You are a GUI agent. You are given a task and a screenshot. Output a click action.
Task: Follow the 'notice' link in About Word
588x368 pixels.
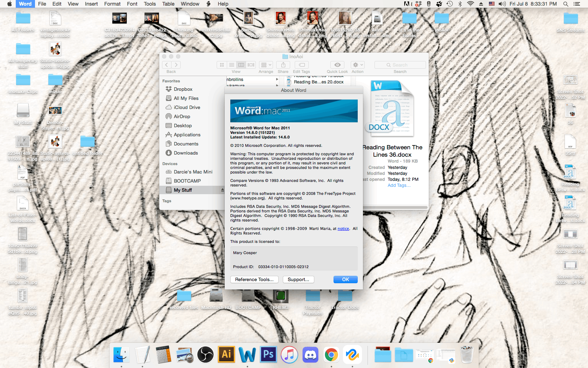[343, 229]
